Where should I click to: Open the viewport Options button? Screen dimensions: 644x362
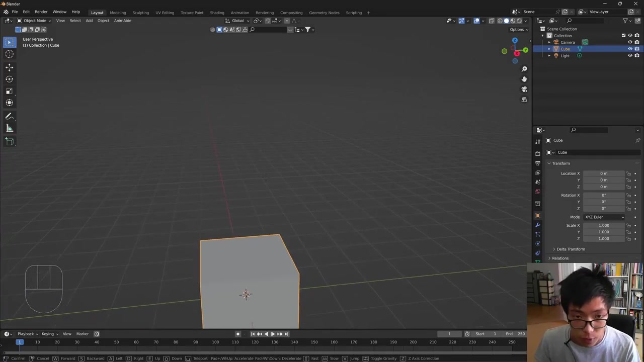coord(518,30)
